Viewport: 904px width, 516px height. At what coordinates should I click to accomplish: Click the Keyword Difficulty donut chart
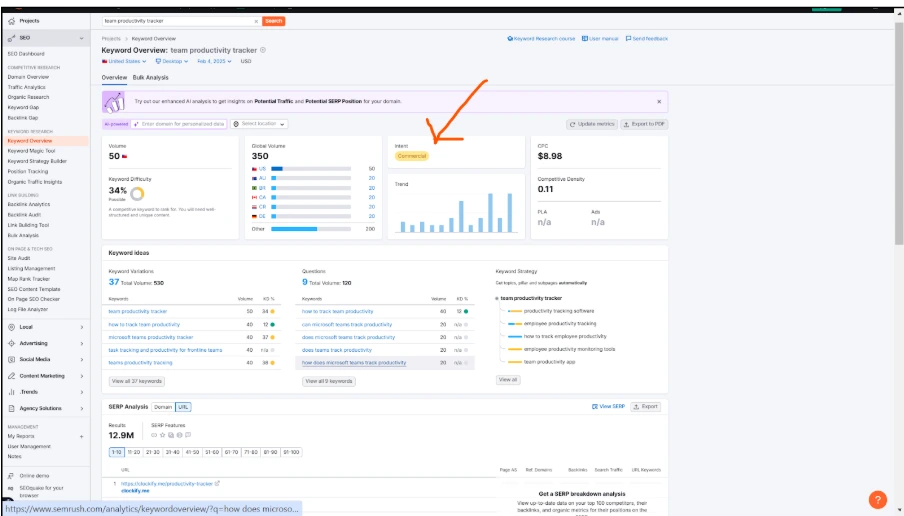coord(137,193)
